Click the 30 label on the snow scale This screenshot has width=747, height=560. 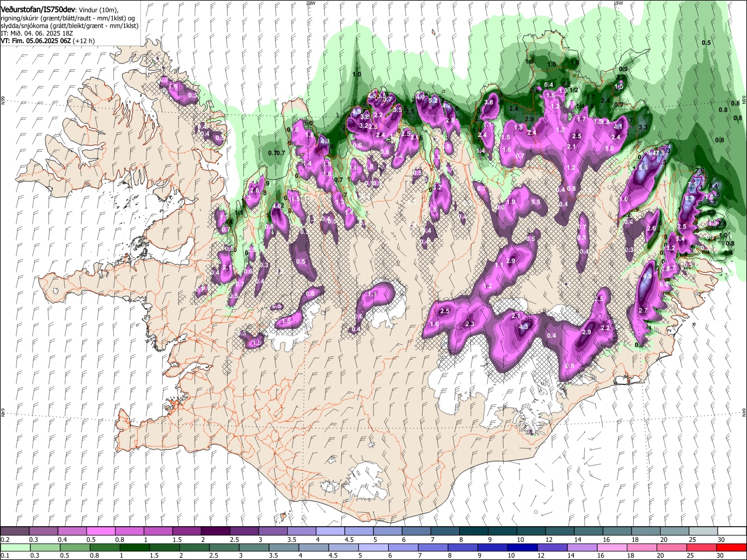click(x=721, y=540)
